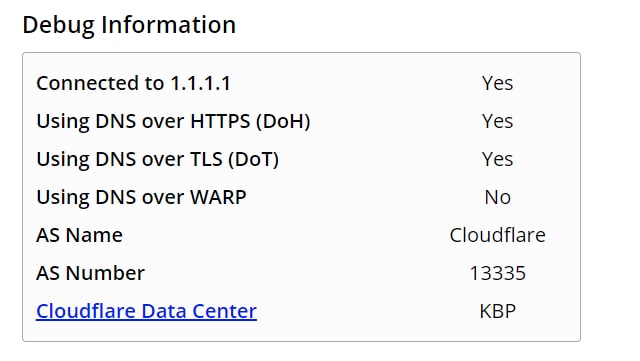Select the Connected to 1.1.1.1 label

point(133,83)
